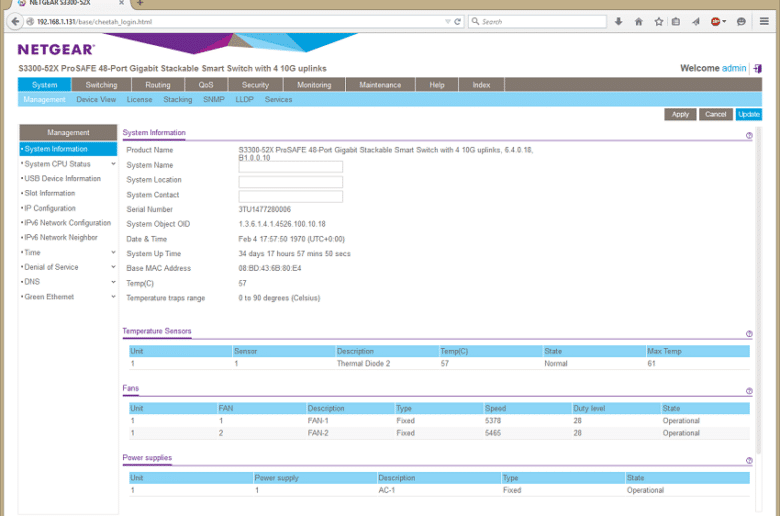Click the NETGEAR logo

click(56, 49)
